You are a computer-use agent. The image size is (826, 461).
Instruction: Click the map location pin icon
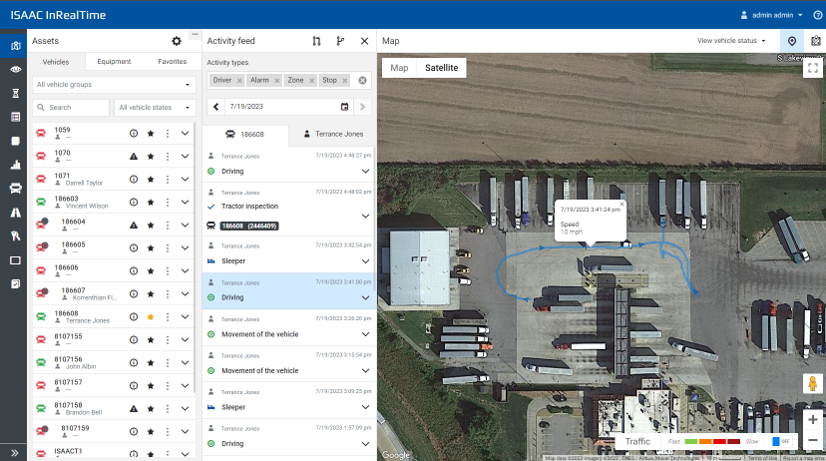click(792, 41)
